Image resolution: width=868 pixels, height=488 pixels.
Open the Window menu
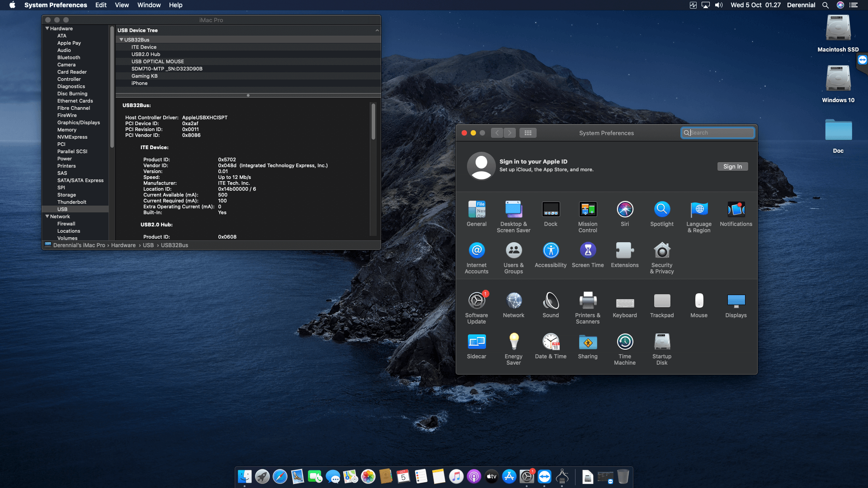pos(149,5)
